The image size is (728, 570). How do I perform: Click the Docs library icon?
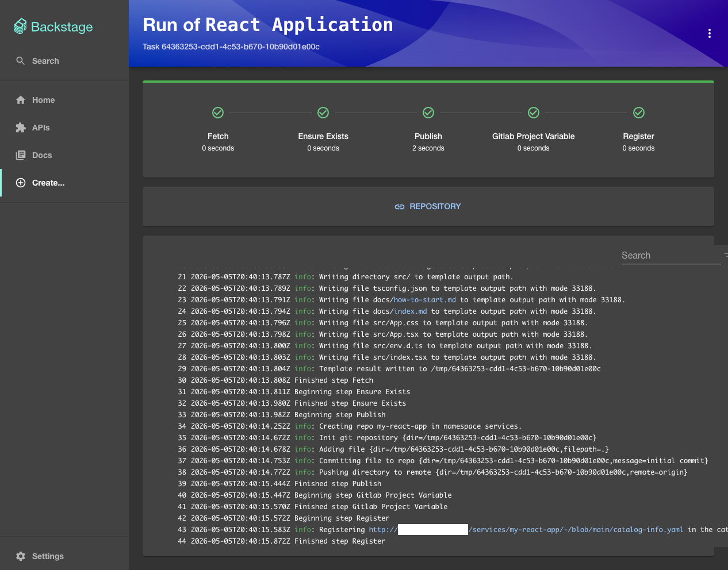(21, 155)
